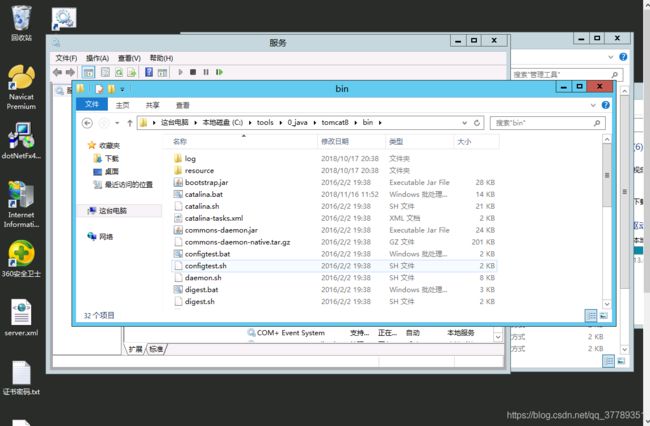
Task: Click Restart Service icon in Services toolbar
Action: click(x=219, y=72)
